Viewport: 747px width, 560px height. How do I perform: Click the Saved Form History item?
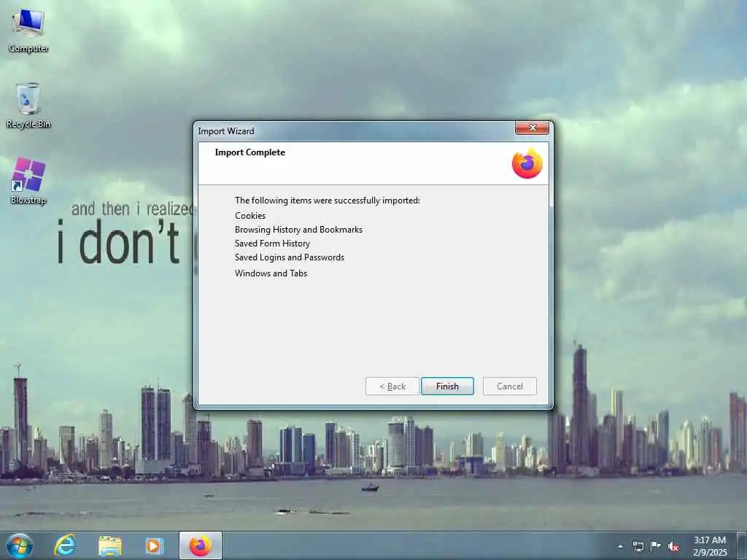pyautogui.click(x=273, y=244)
